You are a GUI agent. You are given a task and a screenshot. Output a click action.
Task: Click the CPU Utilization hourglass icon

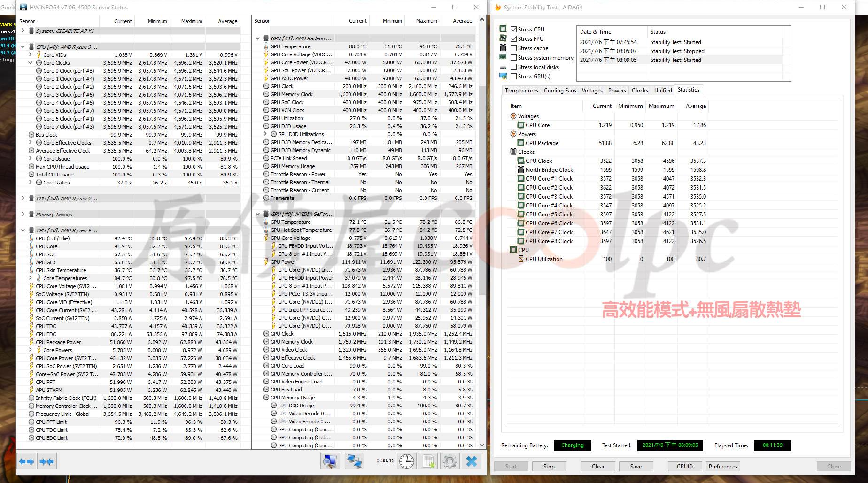pos(521,259)
